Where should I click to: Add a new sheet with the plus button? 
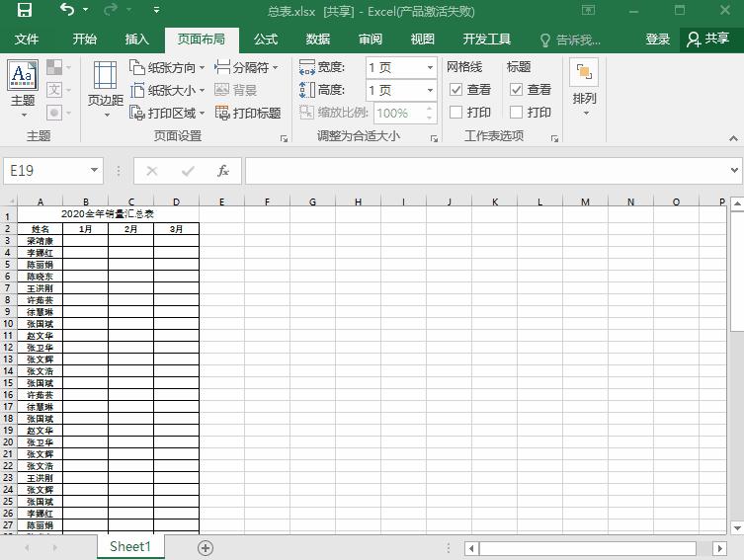(x=205, y=548)
